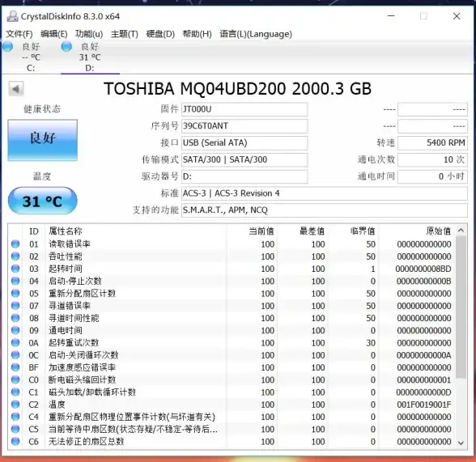The width and height of the screenshot is (476, 462).
Task: Click status orb for 07 寻道错误率 row
Action: pos(15,306)
